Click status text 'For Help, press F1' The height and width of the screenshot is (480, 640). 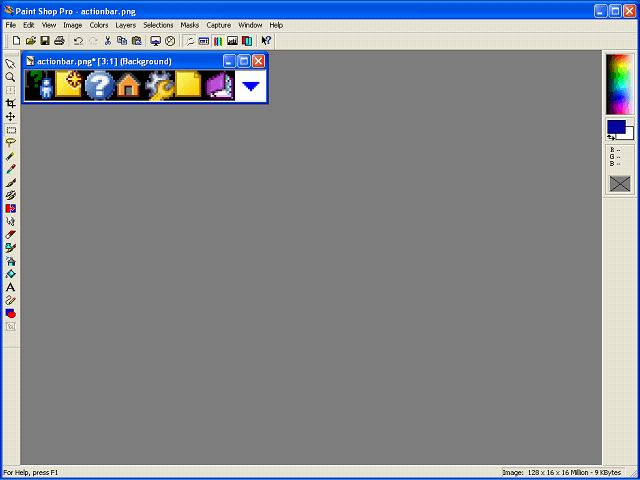pos(31,472)
